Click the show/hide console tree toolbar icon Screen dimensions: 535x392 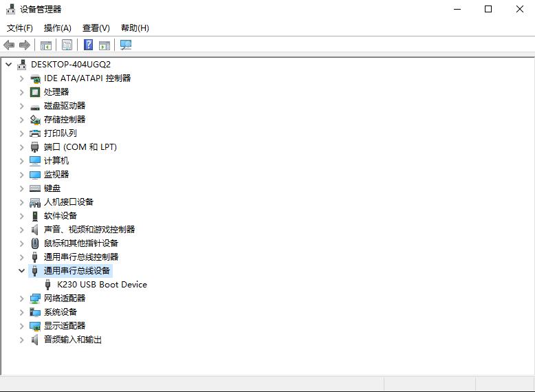tap(46, 45)
